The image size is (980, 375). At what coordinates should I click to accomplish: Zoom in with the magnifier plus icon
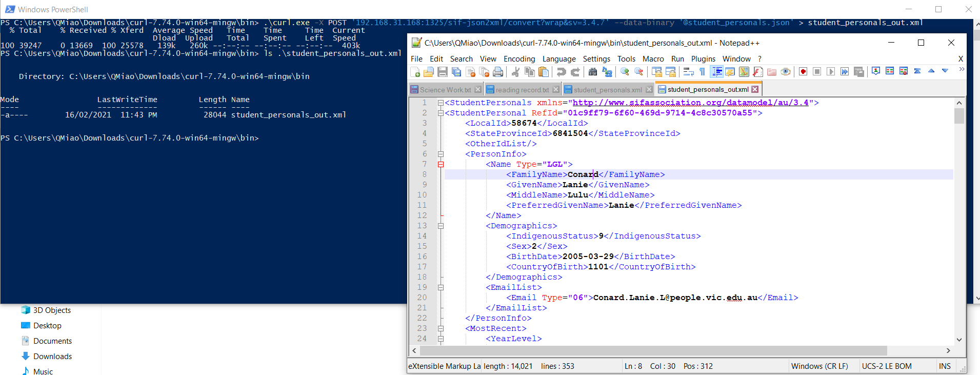click(x=625, y=72)
